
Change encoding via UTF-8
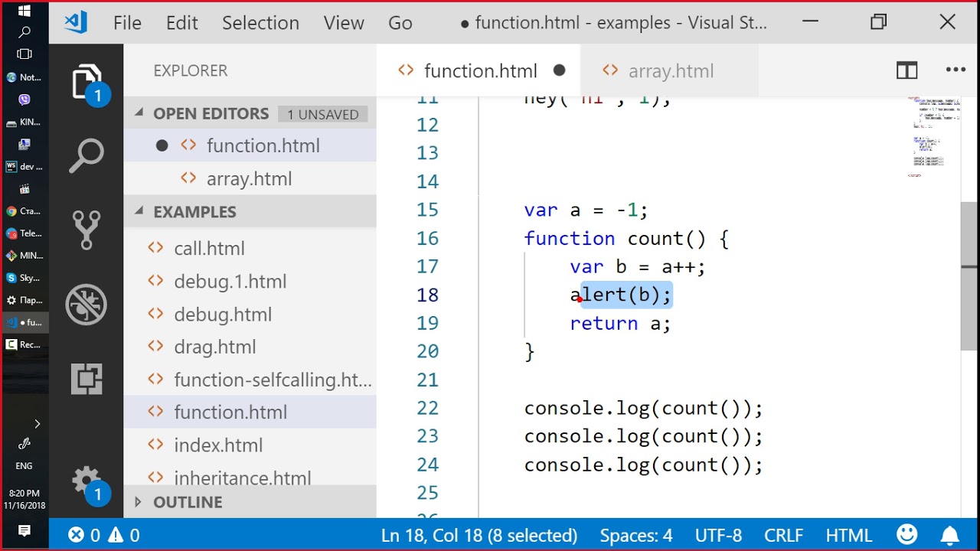(718, 535)
